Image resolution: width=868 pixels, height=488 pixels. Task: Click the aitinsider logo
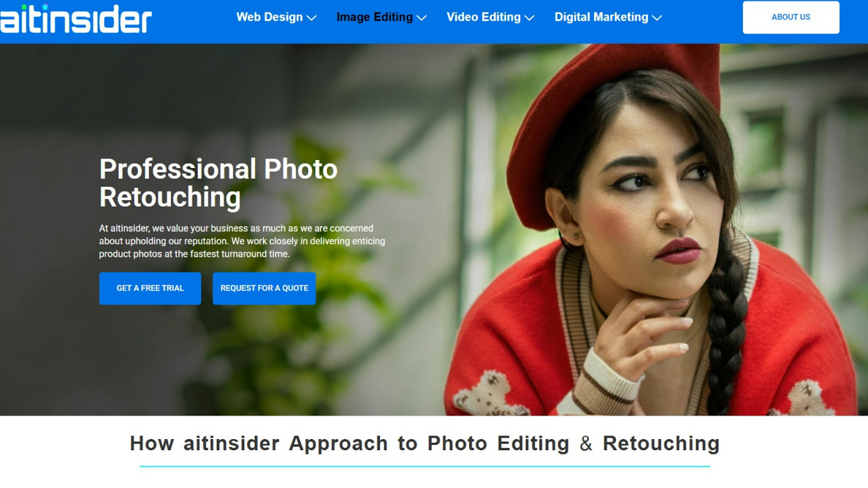pos(76,19)
